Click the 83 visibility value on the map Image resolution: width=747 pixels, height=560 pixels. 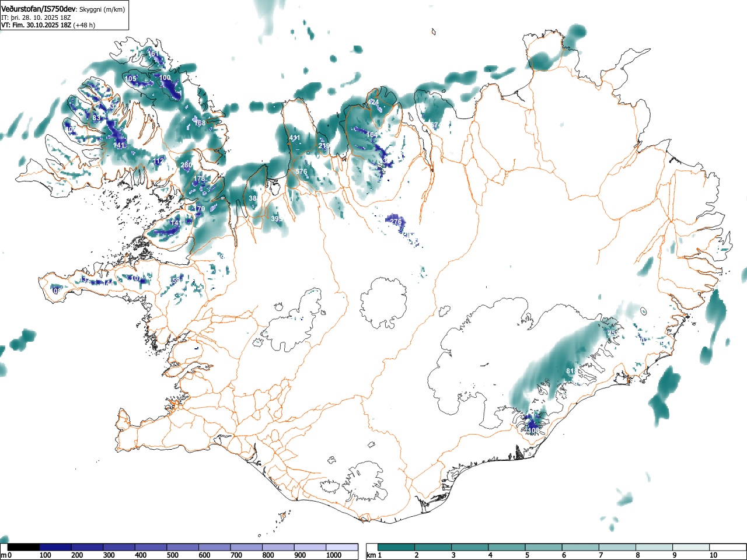[x=96, y=118]
